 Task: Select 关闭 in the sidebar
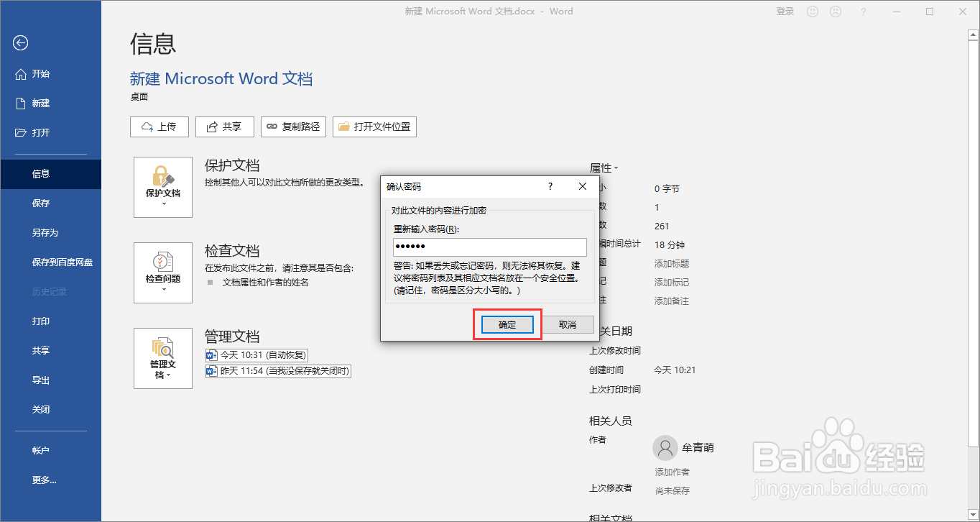point(50,410)
